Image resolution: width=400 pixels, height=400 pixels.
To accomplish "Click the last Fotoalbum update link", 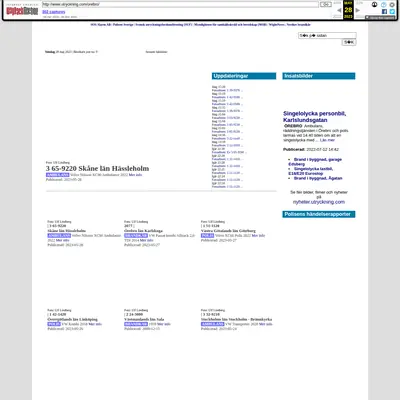I will point(227,187).
